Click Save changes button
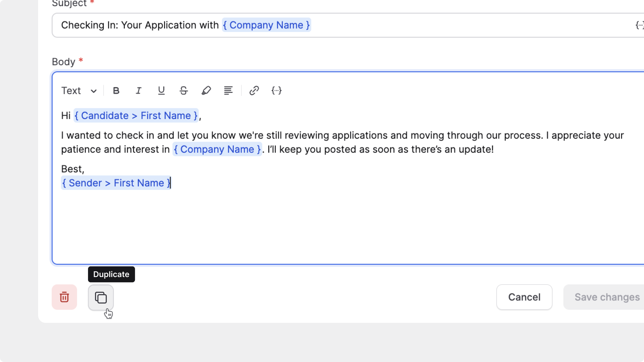Viewport: 644px width, 362px height. coord(607,297)
